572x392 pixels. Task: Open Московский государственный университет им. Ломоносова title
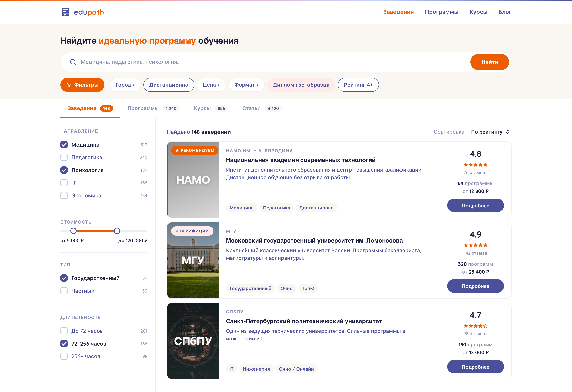tap(314, 241)
